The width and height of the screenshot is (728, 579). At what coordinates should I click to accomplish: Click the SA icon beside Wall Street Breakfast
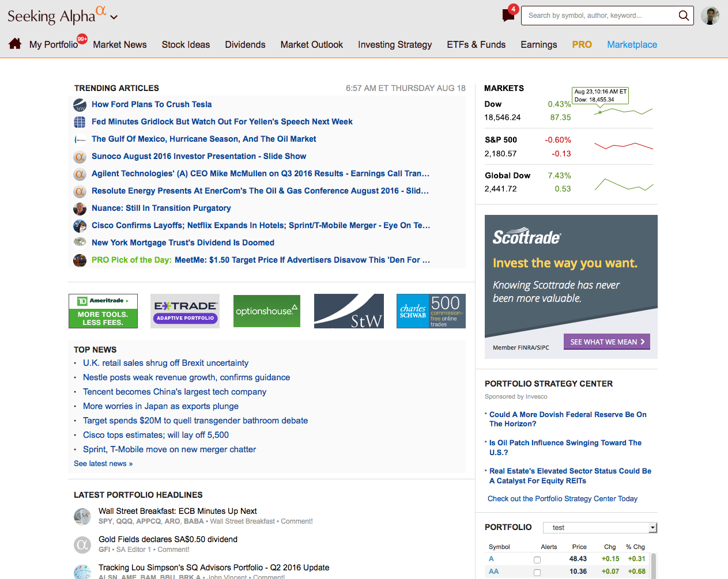82,516
